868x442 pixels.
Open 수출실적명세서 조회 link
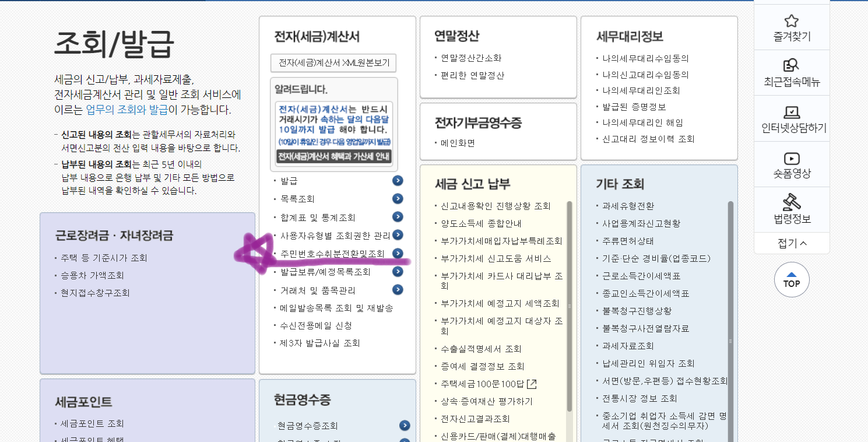tap(481, 349)
